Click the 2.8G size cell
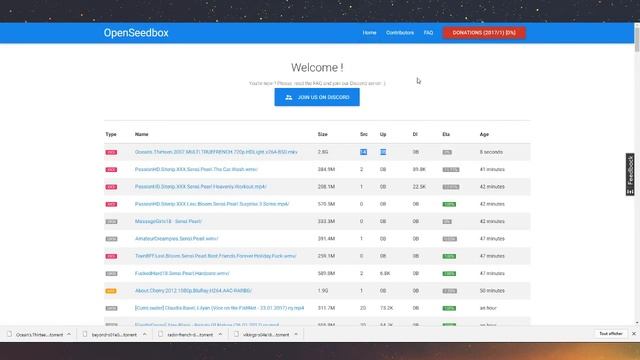Screen dimensions: 640x360 [x=323, y=152]
